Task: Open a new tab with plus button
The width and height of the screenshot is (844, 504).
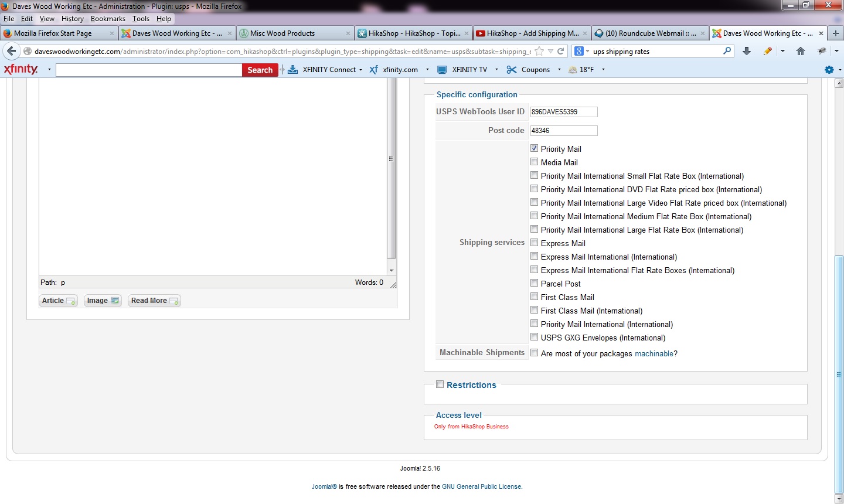Action: point(836,33)
